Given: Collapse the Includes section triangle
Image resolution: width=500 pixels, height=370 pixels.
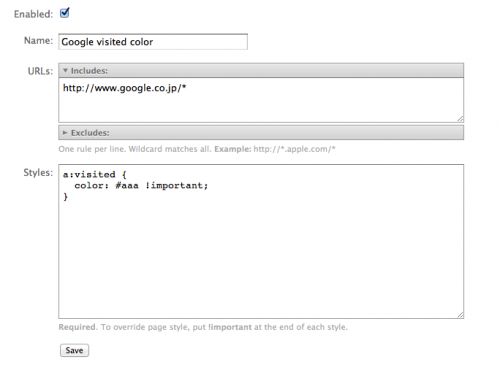Looking at the screenshot, I should coord(65,71).
